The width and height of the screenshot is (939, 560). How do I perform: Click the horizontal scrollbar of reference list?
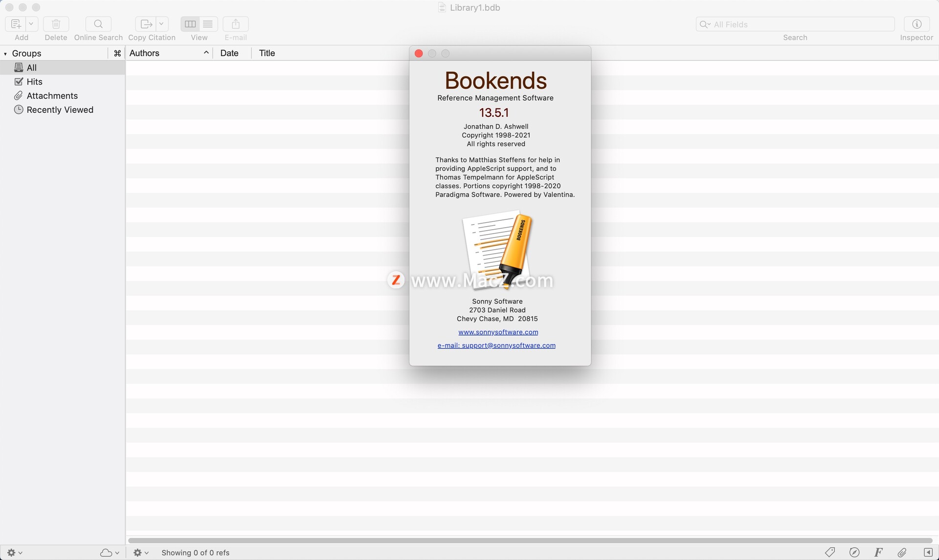(530, 540)
